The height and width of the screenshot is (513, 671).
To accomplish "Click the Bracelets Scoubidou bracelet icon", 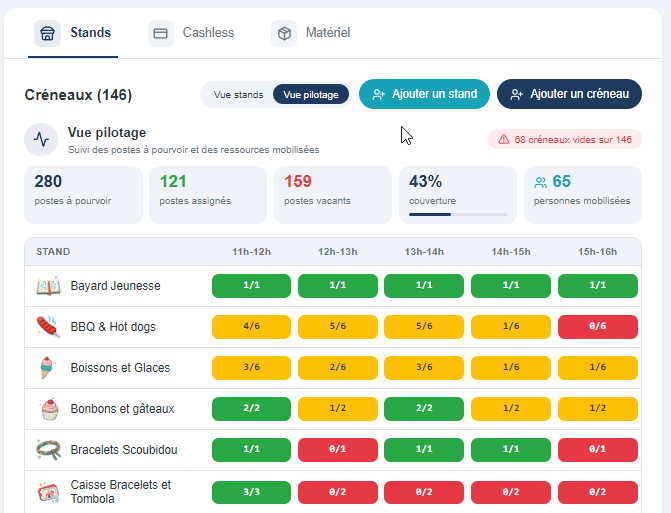I will (48, 450).
